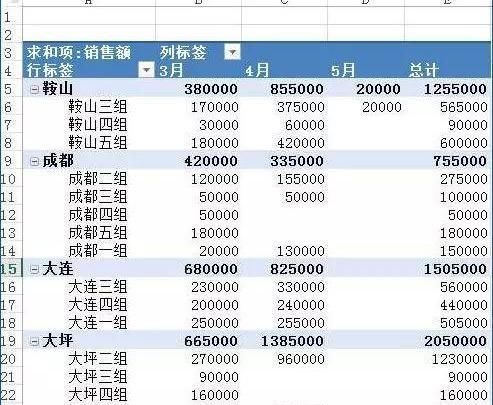Select the 大连一组 row label

pyautogui.click(x=98, y=323)
